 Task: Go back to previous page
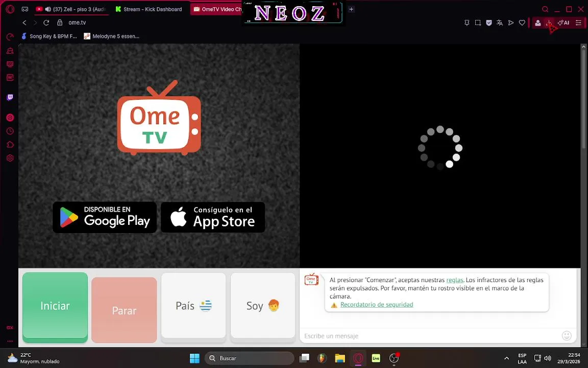(24, 22)
